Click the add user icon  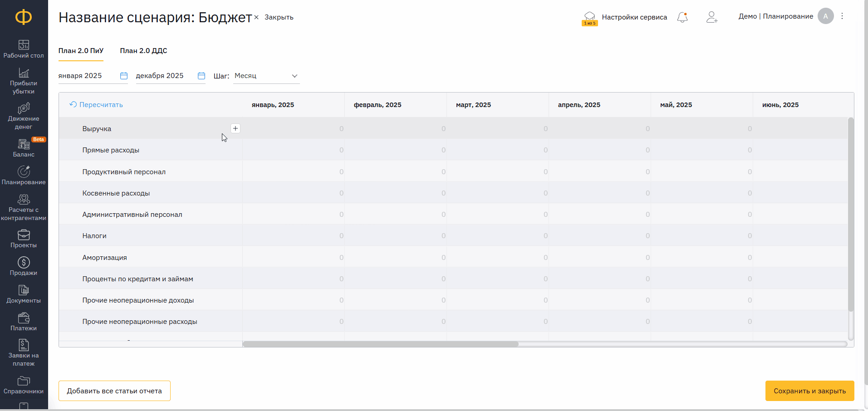click(x=711, y=17)
